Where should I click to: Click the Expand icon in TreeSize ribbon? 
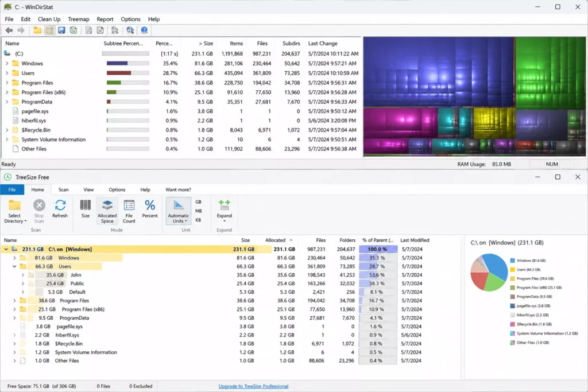pos(225,205)
